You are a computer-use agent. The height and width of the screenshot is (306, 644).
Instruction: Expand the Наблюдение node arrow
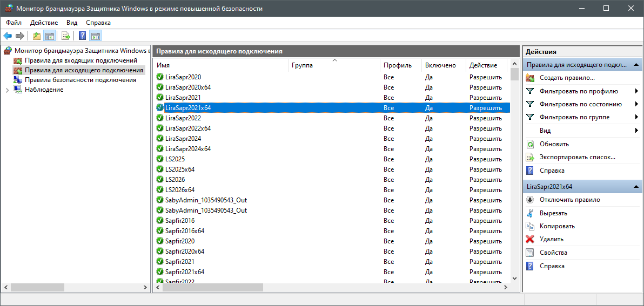[8, 90]
